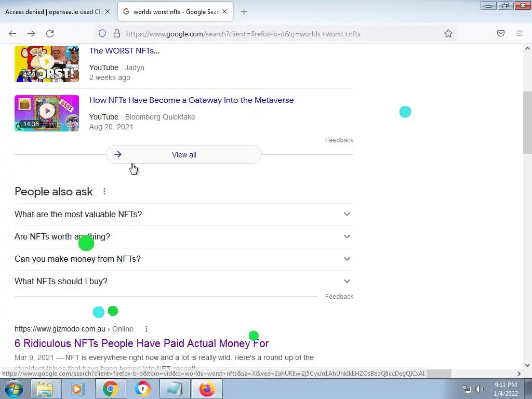Go back using the browser back arrow
The height and width of the screenshot is (399, 532).
point(12,34)
